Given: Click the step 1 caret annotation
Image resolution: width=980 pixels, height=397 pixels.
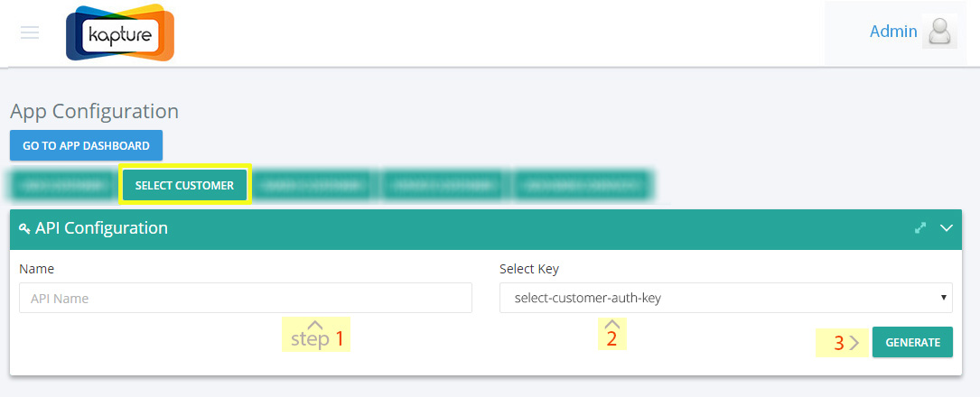Looking at the screenshot, I should 316,335.
